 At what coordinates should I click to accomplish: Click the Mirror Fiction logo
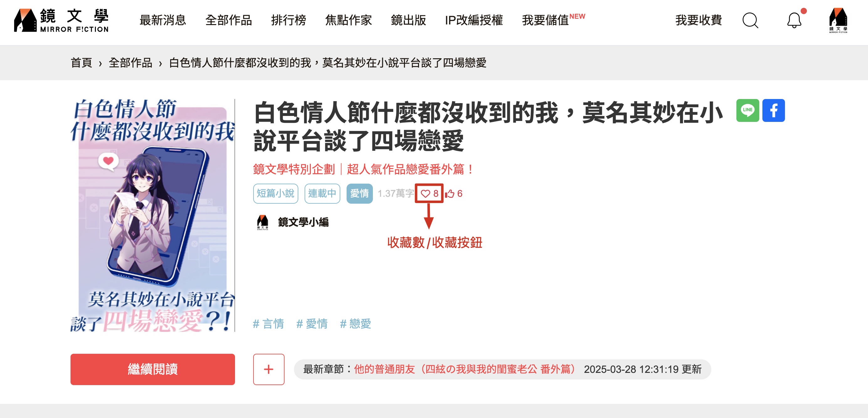(x=61, y=20)
